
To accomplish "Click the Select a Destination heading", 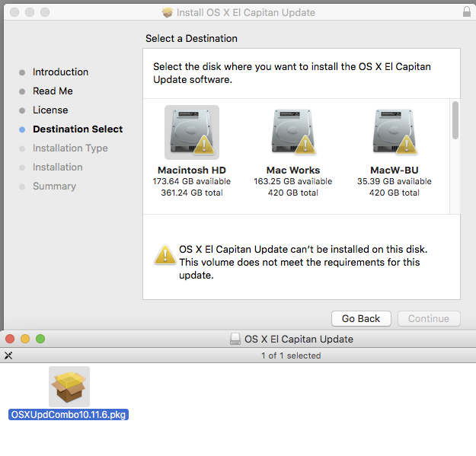I will (191, 39).
